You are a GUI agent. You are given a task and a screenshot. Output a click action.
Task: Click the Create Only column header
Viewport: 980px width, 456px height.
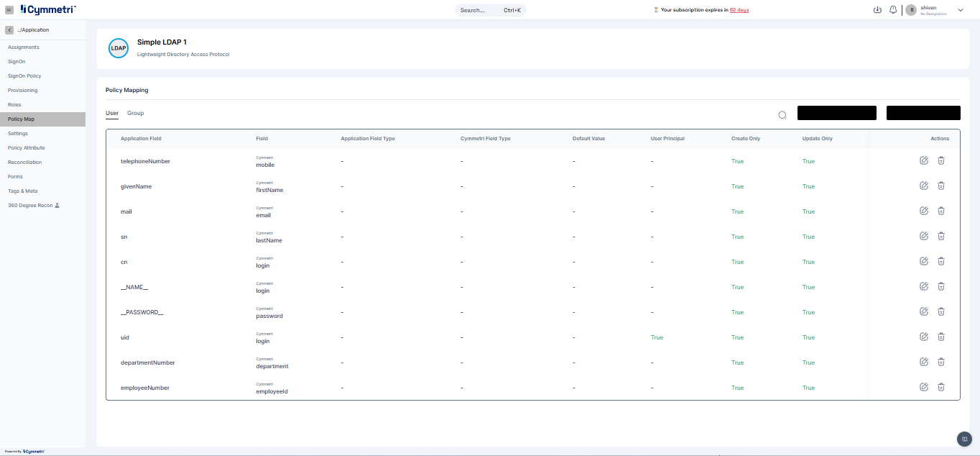746,138
